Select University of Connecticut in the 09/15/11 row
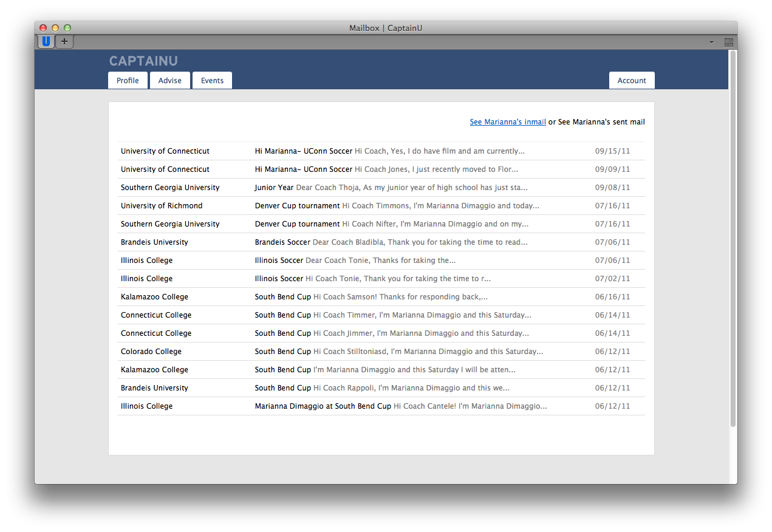 pyautogui.click(x=165, y=151)
